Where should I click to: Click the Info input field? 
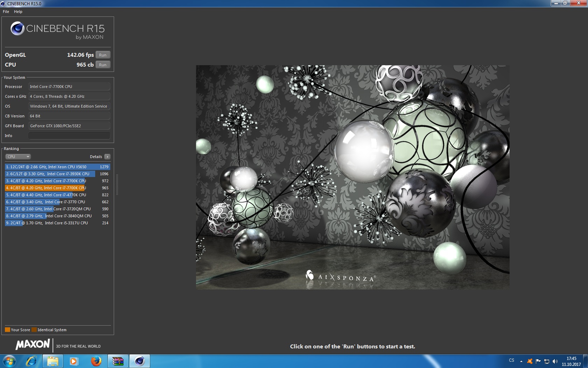click(69, 136)
